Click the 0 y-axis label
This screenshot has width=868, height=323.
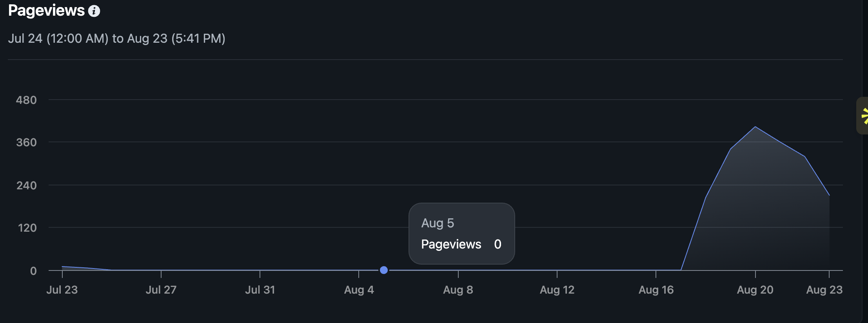point(33,271)
